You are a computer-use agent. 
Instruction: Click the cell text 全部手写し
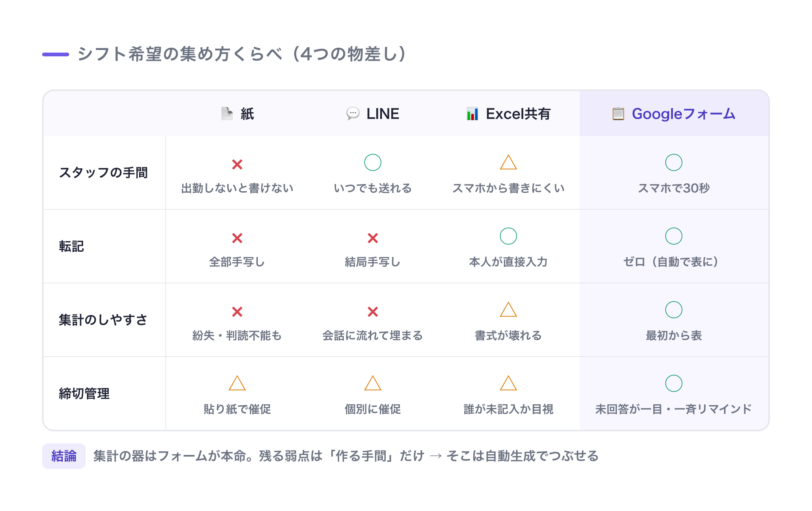[237, 262]
